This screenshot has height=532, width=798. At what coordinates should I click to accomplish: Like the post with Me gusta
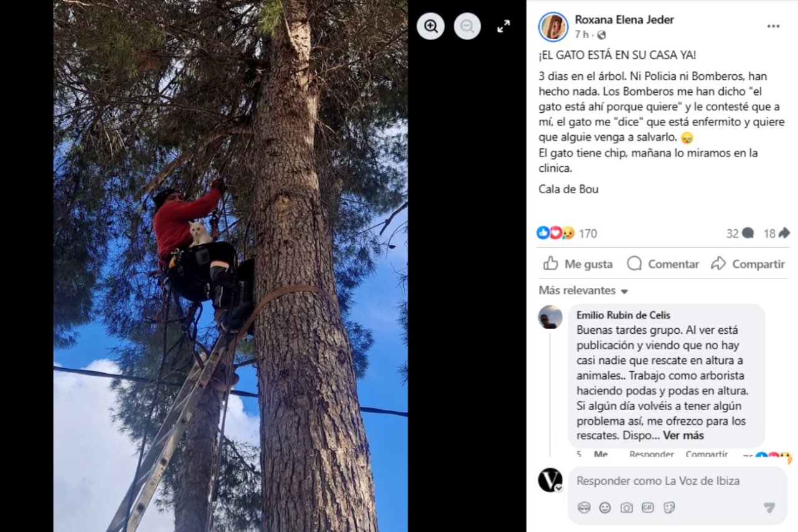pyautogui.click(x=577, y=264)
